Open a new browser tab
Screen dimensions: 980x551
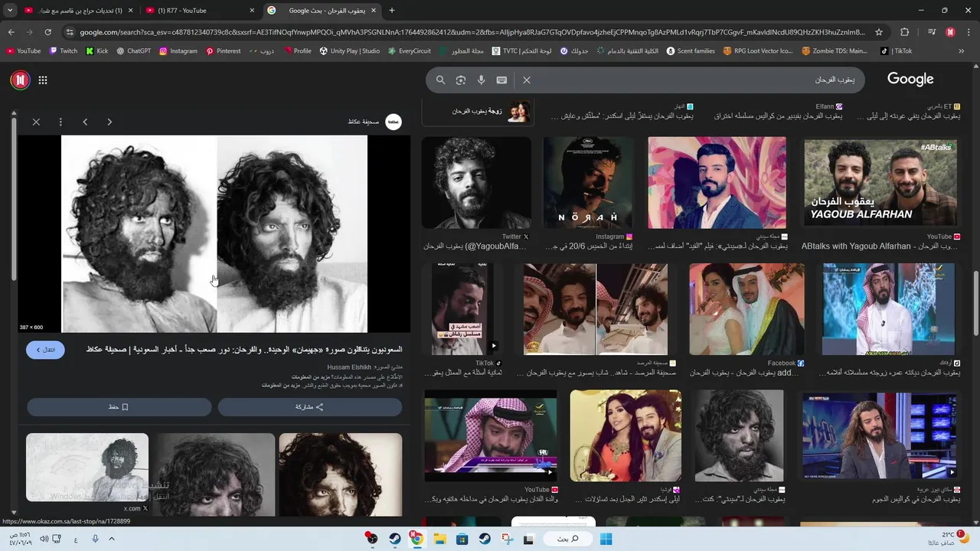392,11
